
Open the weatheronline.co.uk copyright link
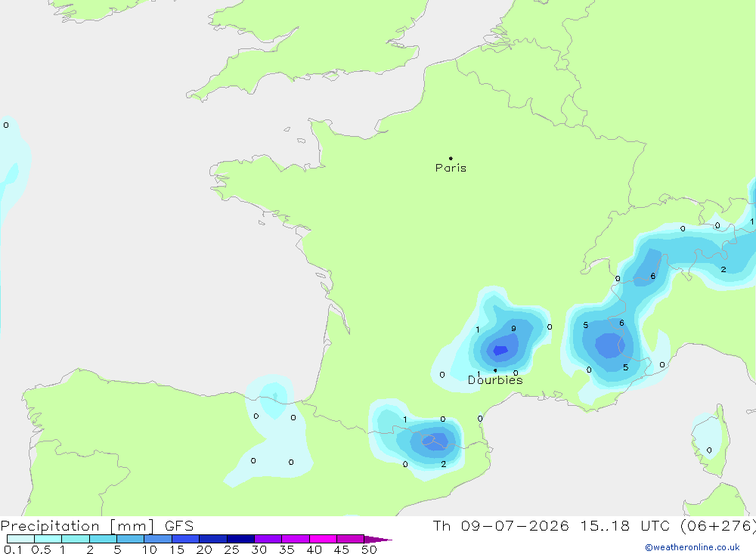(692, 547)
